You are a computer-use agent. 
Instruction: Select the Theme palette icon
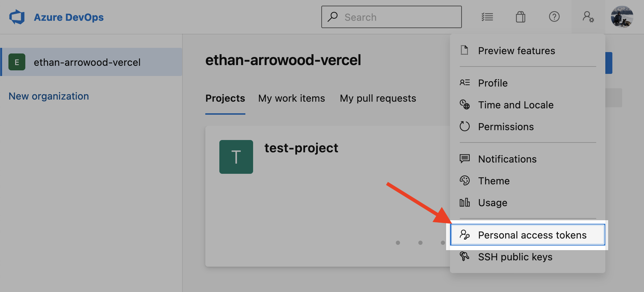coord(465,180)
